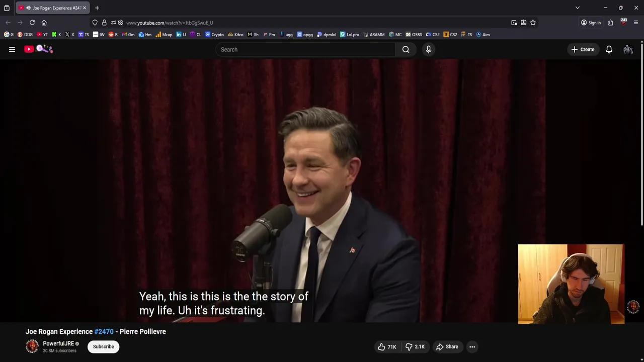
Task: Reload the page in the browser
Action: [32, 23]
